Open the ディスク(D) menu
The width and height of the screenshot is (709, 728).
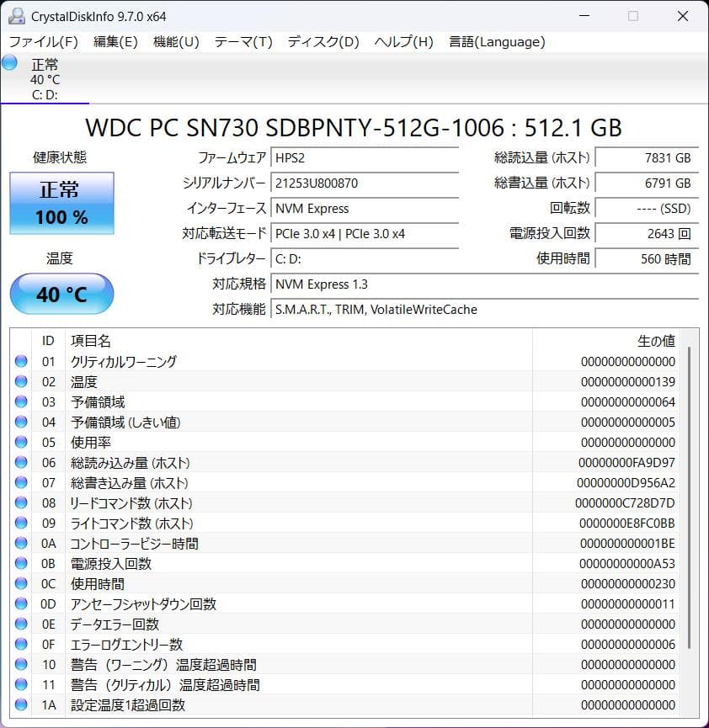[323, 42]
